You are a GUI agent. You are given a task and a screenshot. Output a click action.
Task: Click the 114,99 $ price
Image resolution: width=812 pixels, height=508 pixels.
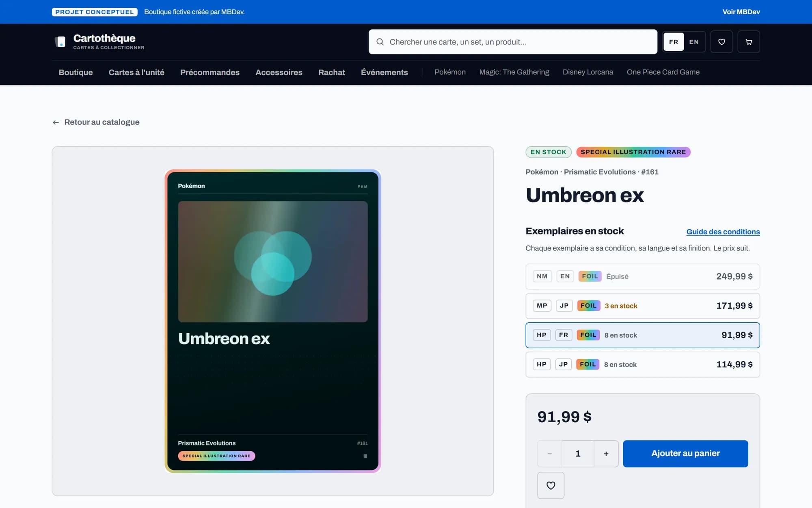(x=734, y=365)
